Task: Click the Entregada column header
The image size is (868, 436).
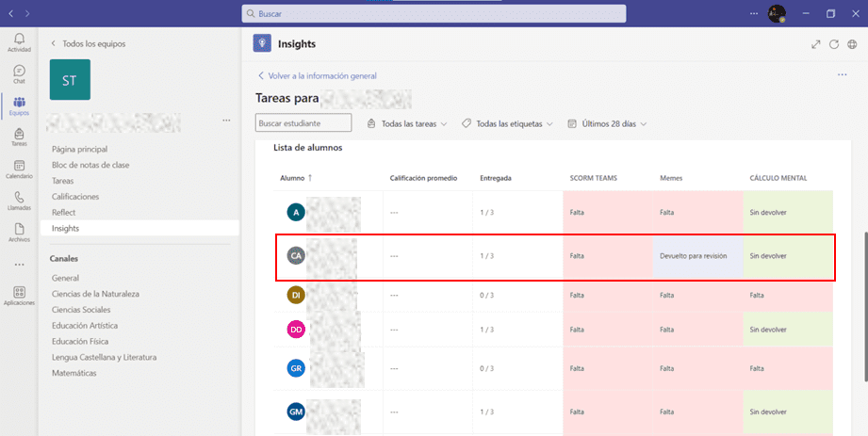Action: [x=496, y=178]
